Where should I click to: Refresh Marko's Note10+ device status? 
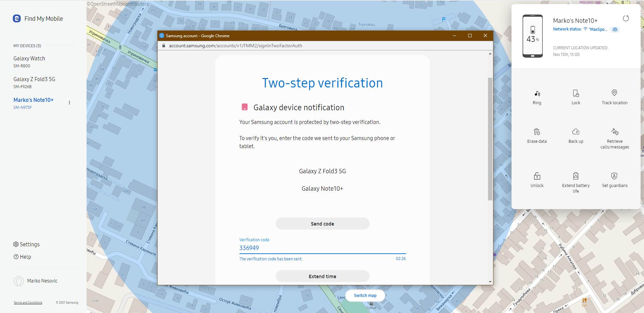(626, 18)
